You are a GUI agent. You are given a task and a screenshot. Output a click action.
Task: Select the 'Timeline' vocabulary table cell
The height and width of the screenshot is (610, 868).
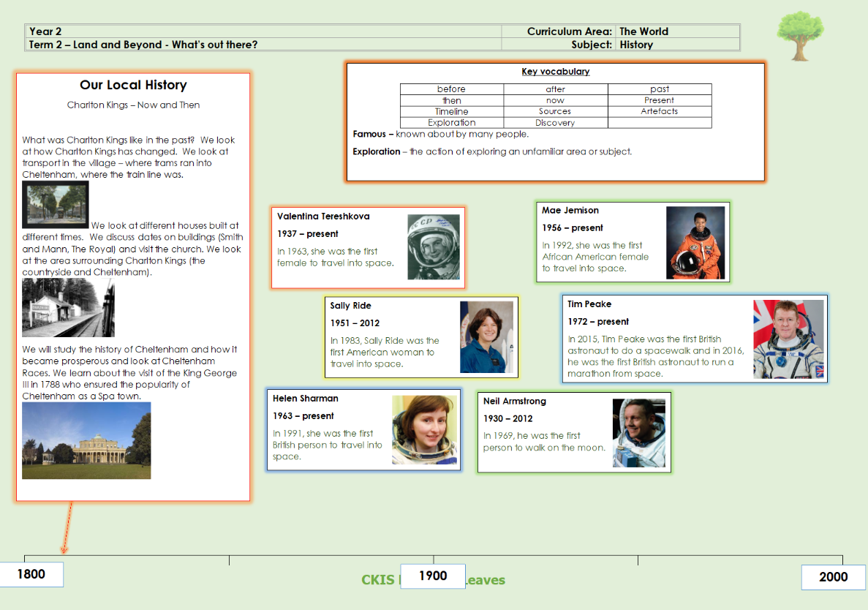click(x=451, y=111)
